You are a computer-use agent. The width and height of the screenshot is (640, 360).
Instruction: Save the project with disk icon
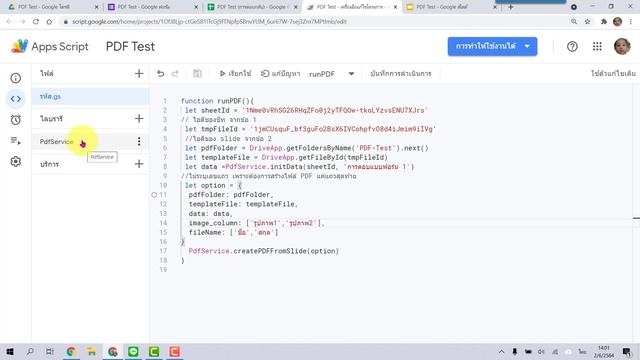197,73
